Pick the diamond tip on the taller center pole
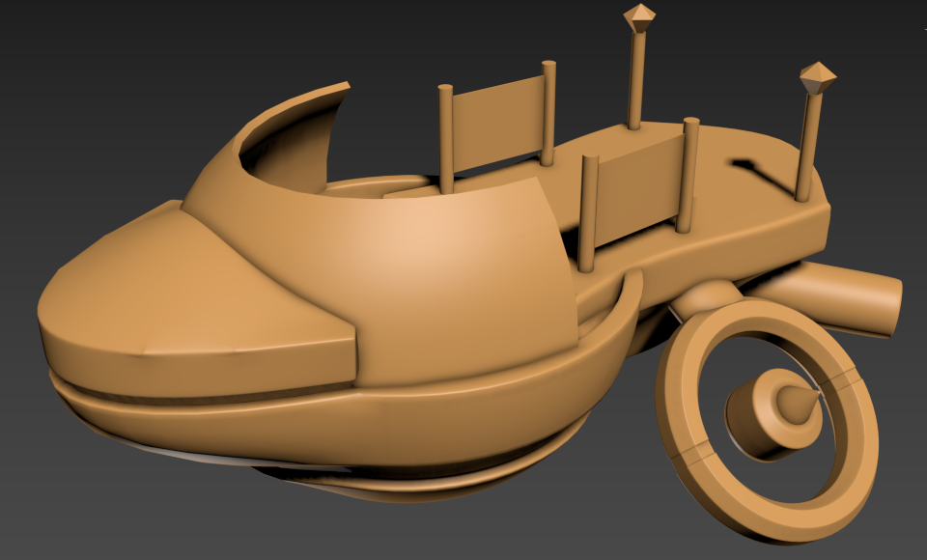Image resolution: width=927 pixels, height=560 pixels. tap(639, 18)
